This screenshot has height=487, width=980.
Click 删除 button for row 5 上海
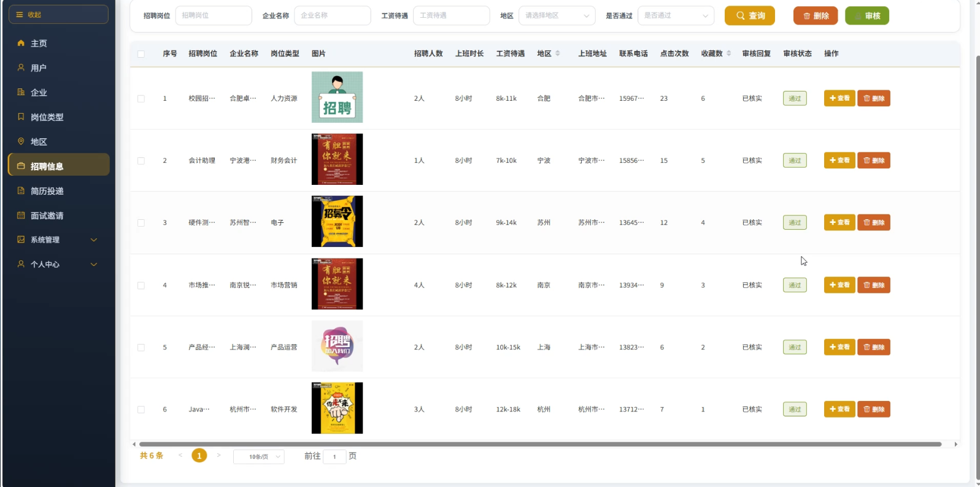874,347
